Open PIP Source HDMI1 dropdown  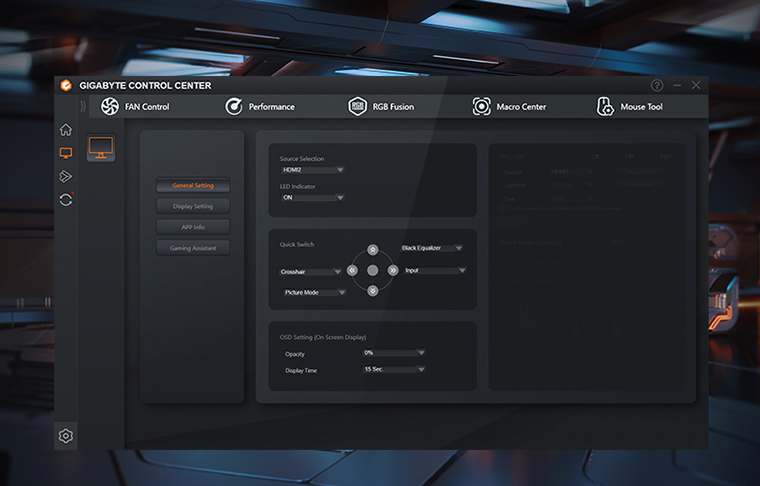pyautogui.click(x=572, y=172)
